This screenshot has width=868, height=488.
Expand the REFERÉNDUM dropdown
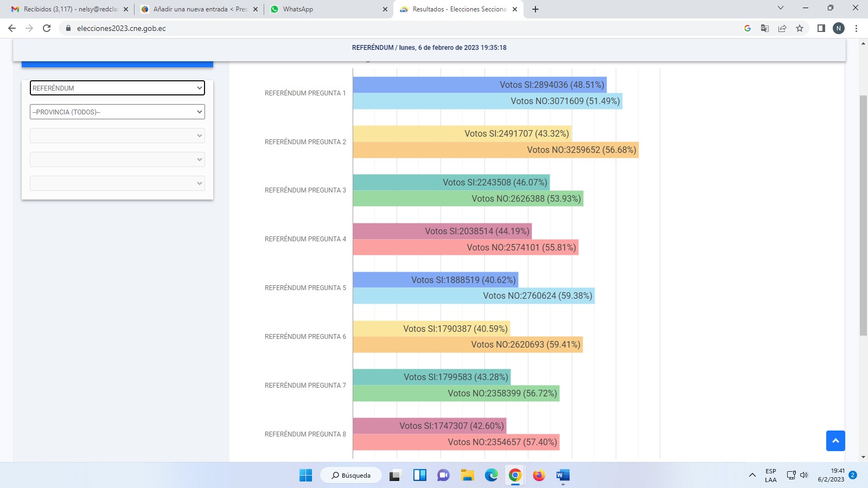[x=117, y=88]
